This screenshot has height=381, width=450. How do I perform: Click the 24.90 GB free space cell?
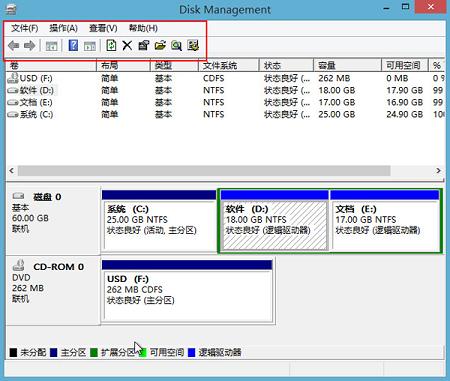click(405, 114)
